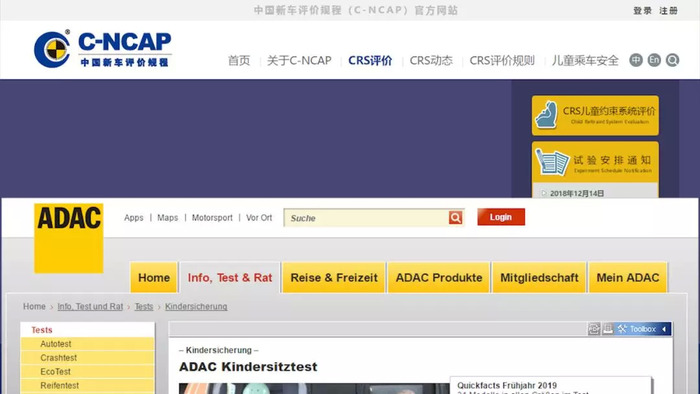Click the yellow ADAC logo
The width and height of the screenshot is (700, 394).
pos(69,238)
